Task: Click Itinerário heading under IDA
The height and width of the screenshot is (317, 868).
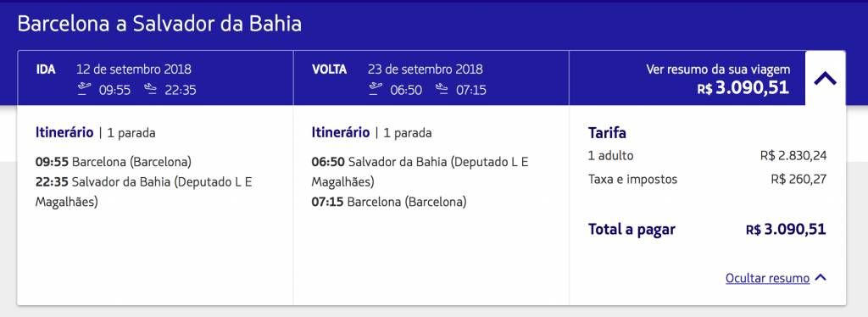Action: click(x=64, y=133)
